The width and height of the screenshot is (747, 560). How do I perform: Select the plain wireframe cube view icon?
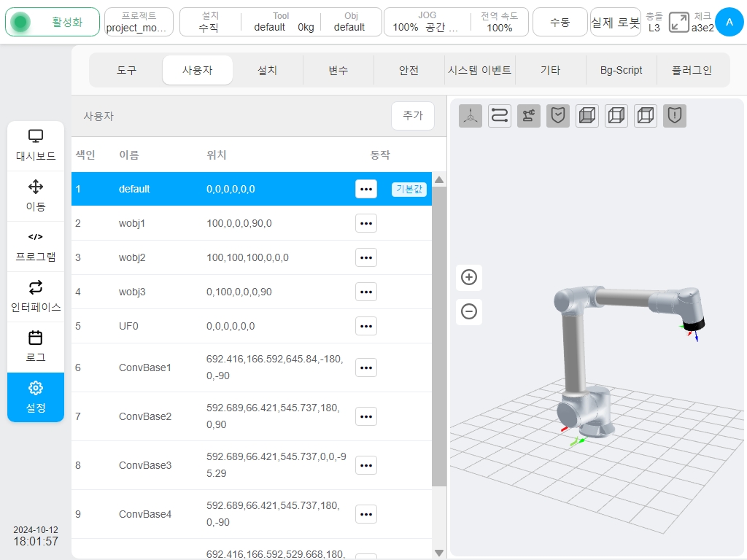click(616, 116)
